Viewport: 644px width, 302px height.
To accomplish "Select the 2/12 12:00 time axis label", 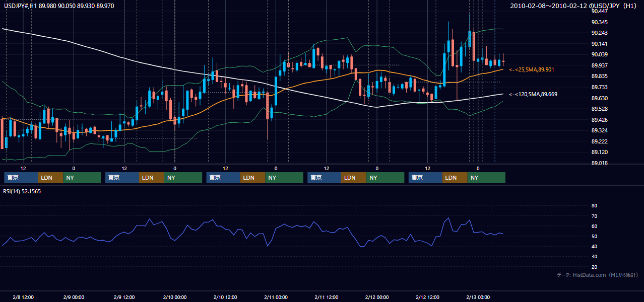I will (427, 297).
